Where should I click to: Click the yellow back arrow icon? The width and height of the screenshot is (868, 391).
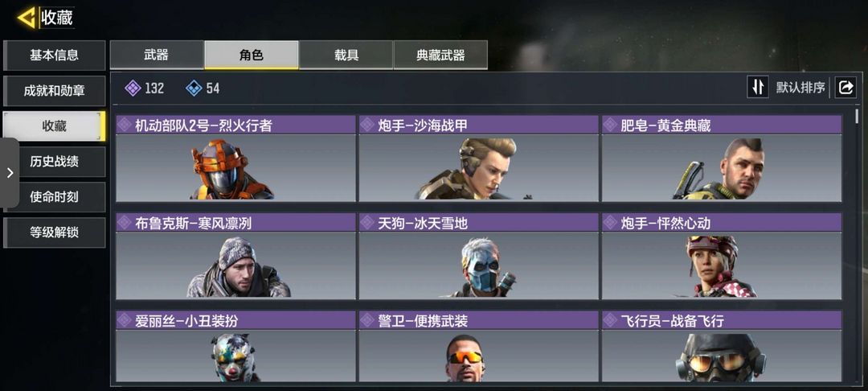tap(26, 18)
